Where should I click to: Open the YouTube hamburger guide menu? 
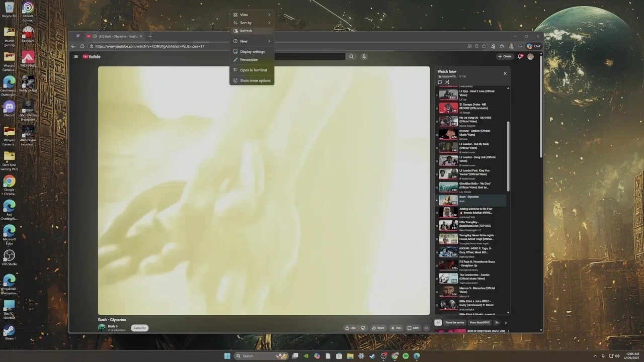(x=76, y=56)
